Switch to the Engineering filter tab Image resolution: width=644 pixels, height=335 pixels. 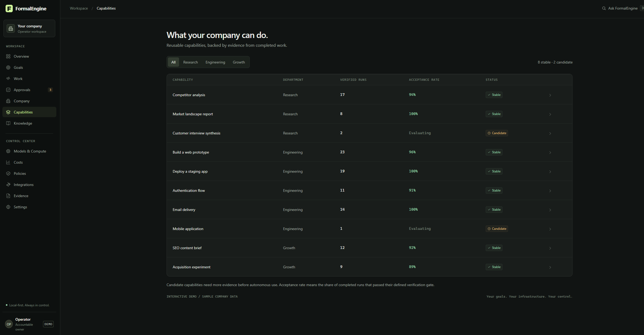[215, 62]
